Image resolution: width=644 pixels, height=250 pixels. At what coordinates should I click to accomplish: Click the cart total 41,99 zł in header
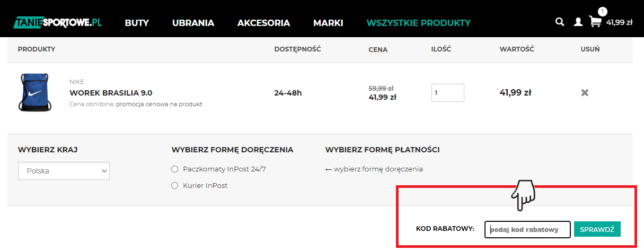click(x=620, y=22)
